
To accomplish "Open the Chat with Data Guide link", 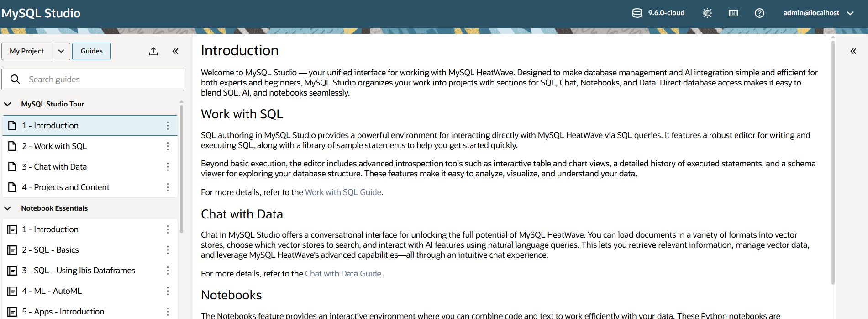I will 343,274.
